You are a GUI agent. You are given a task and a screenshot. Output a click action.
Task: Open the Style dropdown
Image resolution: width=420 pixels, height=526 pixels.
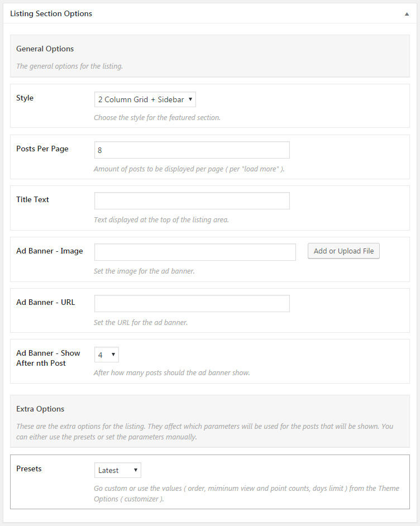[145, 99]
